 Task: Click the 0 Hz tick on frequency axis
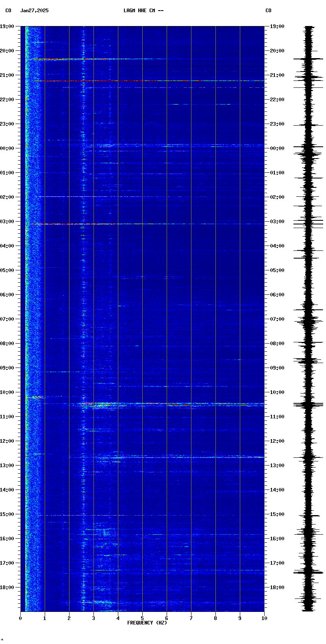point(20,618)
